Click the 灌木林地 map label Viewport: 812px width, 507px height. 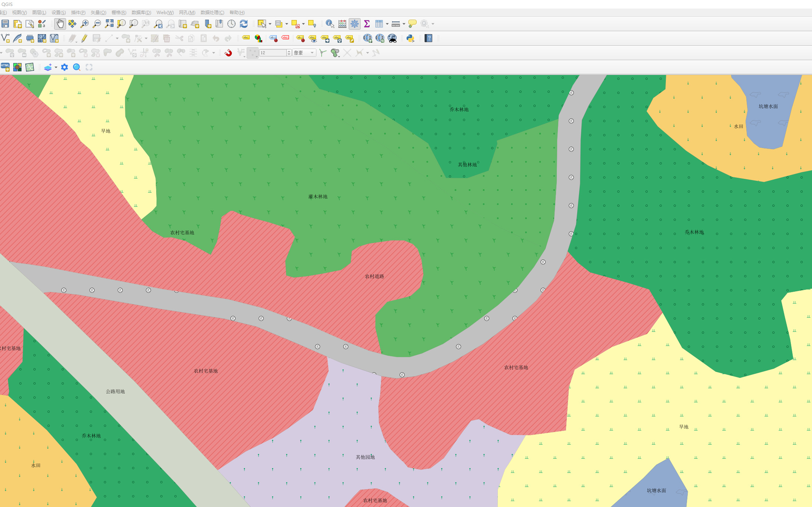pyautogui.click(x=318, y=197)
